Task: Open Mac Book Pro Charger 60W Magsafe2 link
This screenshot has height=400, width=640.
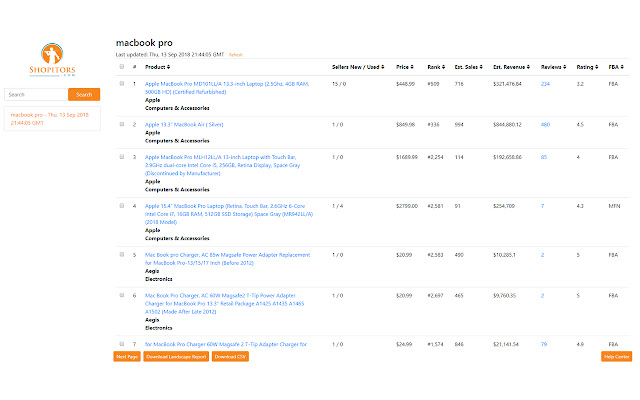Action: [224, 303]
